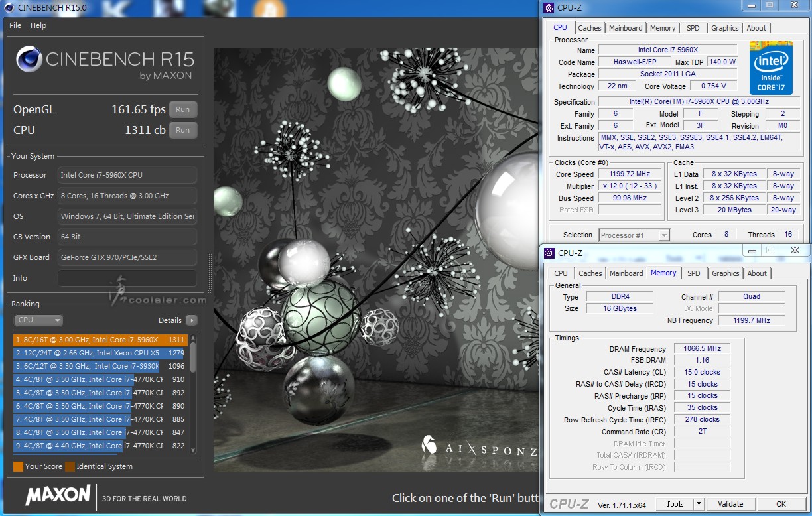This screenshot has width=812, height=516.
Task: Click the Intel Core i7 logo
Action: click(771, 68)
